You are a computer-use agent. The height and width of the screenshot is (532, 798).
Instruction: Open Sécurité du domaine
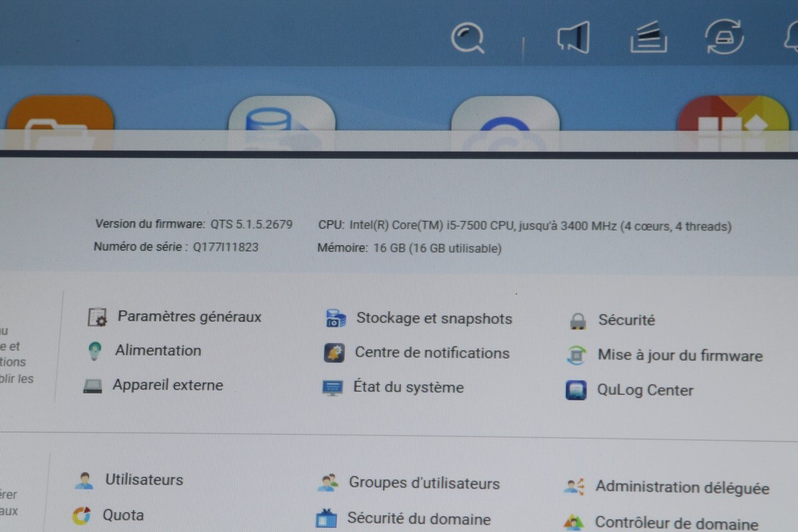click(x=419, y=519)
